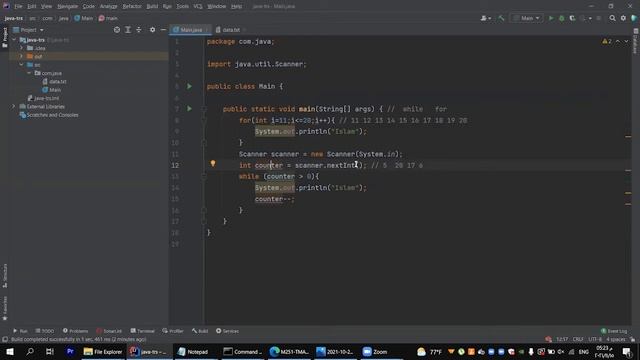Image resolution: width=640 pixels, height=360 pixels.
Task: Open the Favorites side tool window tab
Action: tap(5, 308)
